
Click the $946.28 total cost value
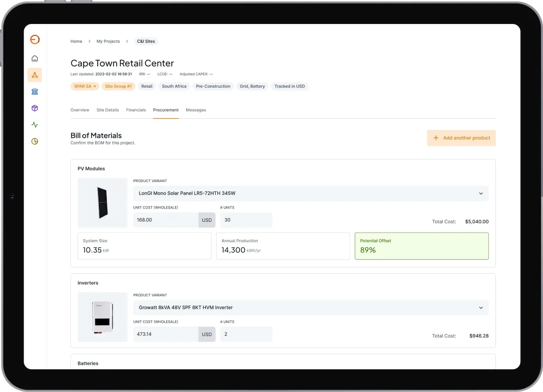pyautogui.click(x=479, y=336)
